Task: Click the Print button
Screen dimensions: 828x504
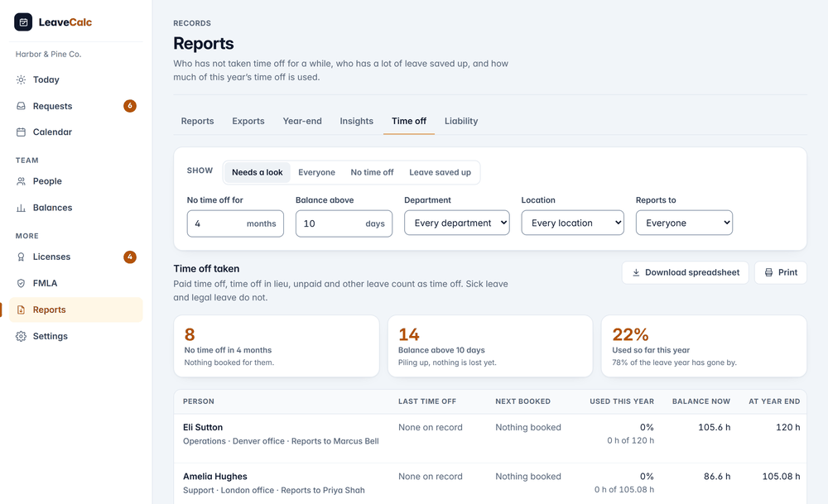Action: pos(781,272)
